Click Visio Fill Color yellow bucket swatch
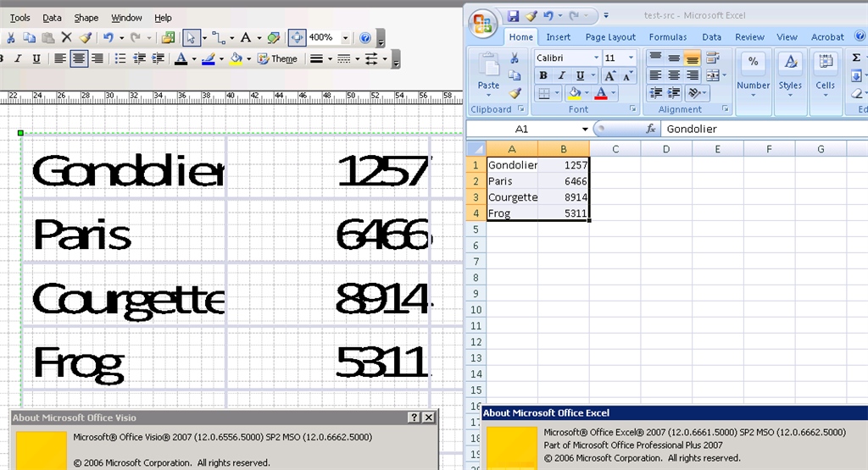Screen dimensions: 868x470 (x=236, y=58)
